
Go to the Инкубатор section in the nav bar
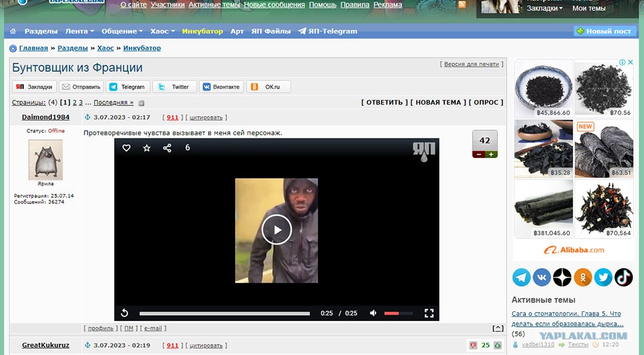point(202,31)
